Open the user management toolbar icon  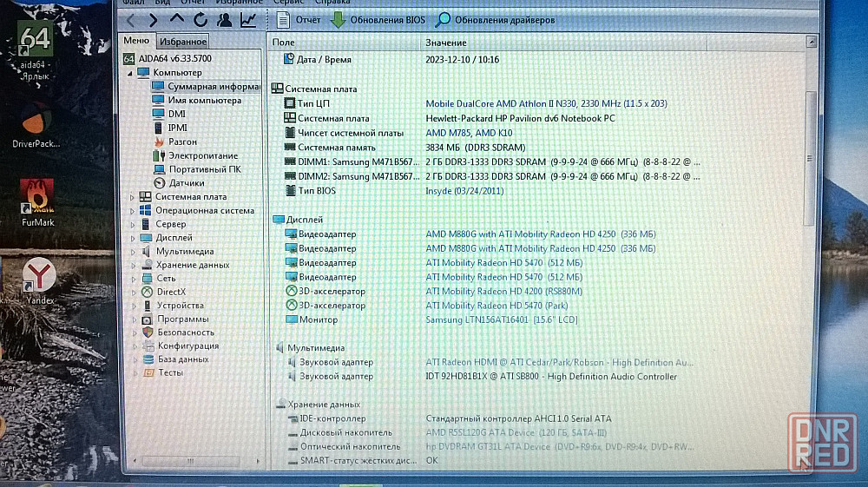coord(224,21)
